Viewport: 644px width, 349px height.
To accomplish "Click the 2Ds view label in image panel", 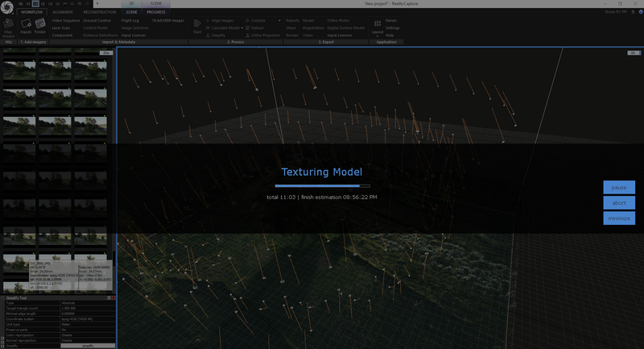I will click(x=105, y=53).
